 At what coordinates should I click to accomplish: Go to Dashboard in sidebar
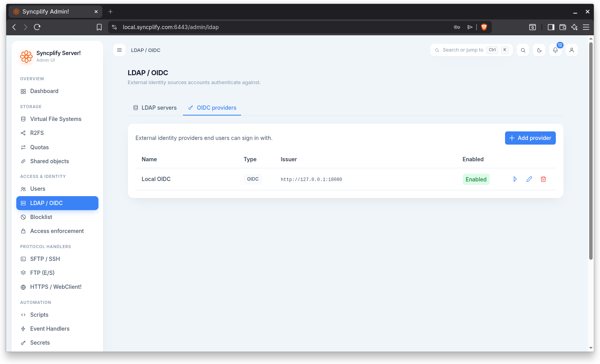(x=57, y=91)
